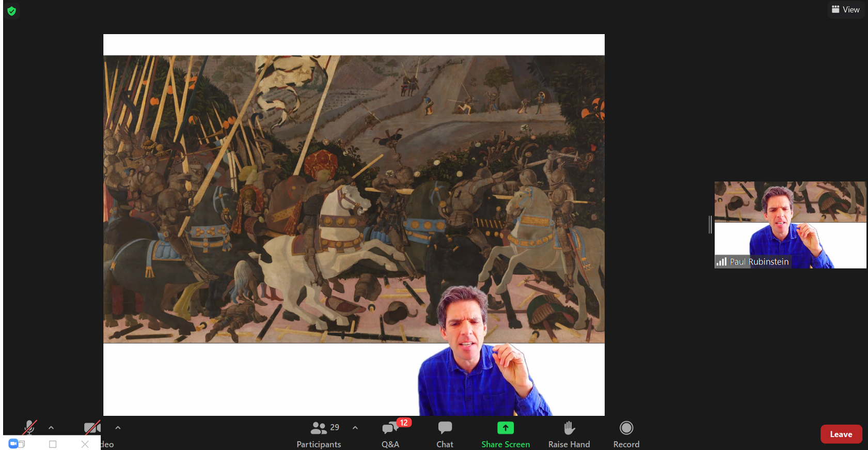Viewport: 868px width, 450px height.
Task: Leave the meeting
Action: pyautogui.click(x=841, y=434)
